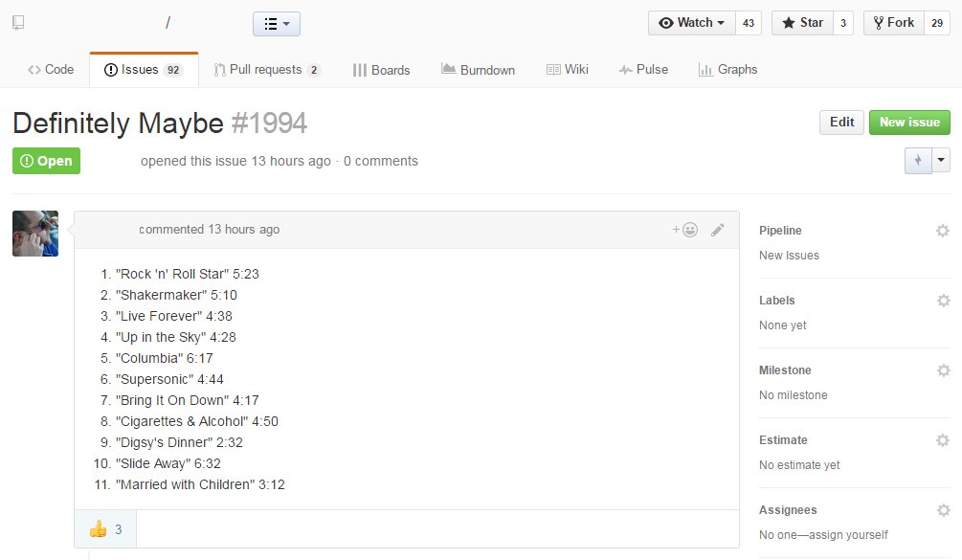Screen dimensions: 962x560
Task: Go to the Boards tab
Action: tap(381, 70)
